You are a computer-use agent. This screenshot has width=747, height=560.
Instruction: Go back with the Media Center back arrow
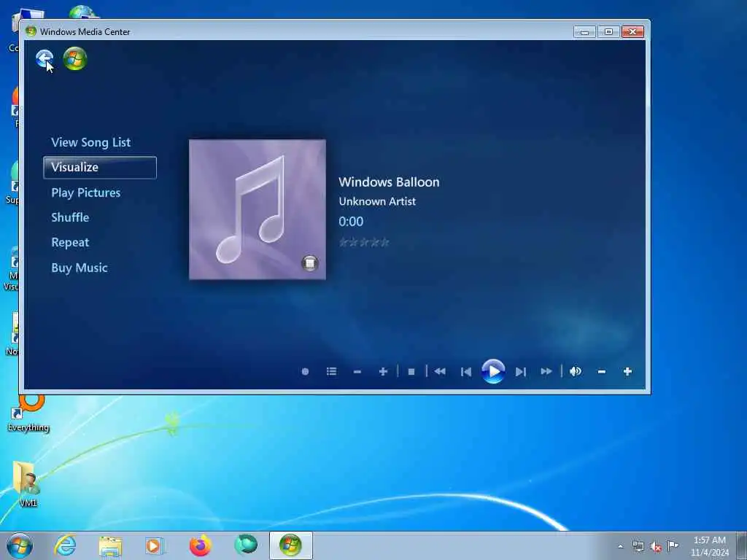[x=44, y=58]
